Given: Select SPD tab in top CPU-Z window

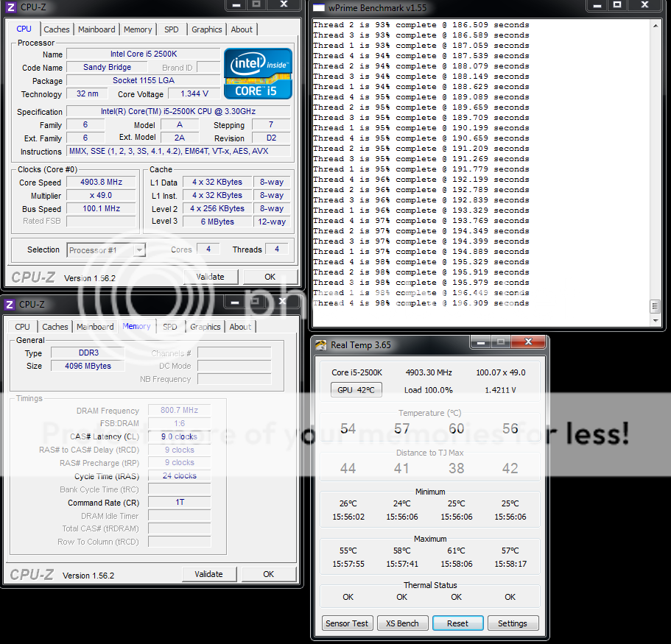Looking at the screenshot, I should (171, 29).
